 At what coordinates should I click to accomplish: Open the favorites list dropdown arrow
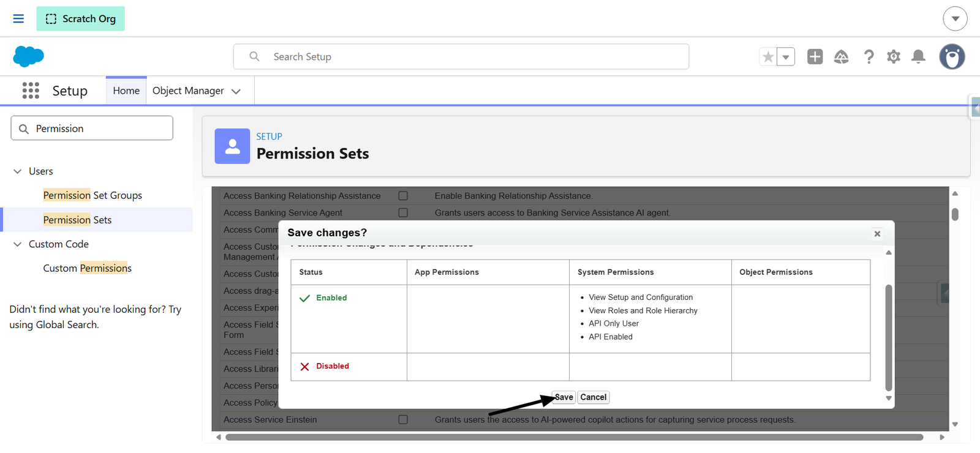click(786, 57)
